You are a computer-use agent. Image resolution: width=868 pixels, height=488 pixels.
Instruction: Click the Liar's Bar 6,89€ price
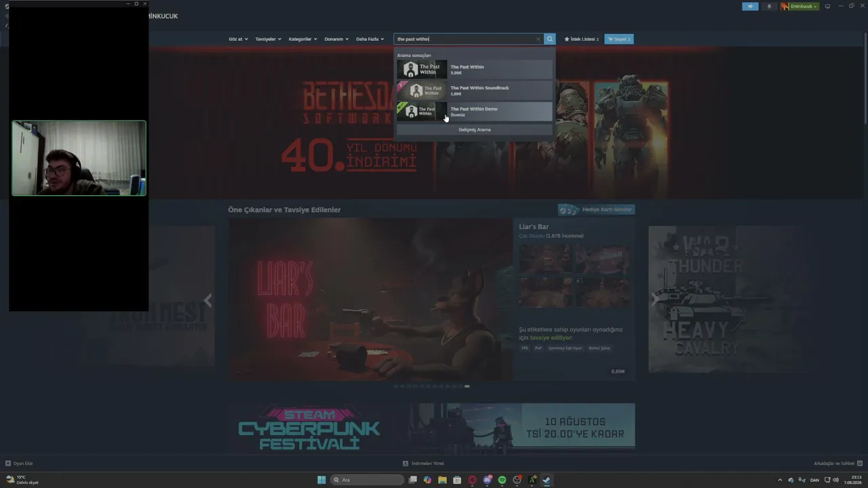coord(618,371)
